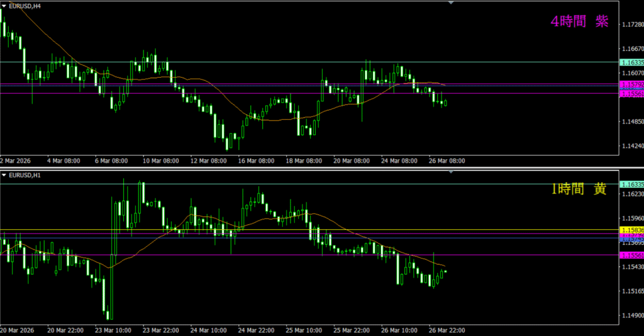
Task: Select the magenta '4時間 紫' text label
Action: 579,22
